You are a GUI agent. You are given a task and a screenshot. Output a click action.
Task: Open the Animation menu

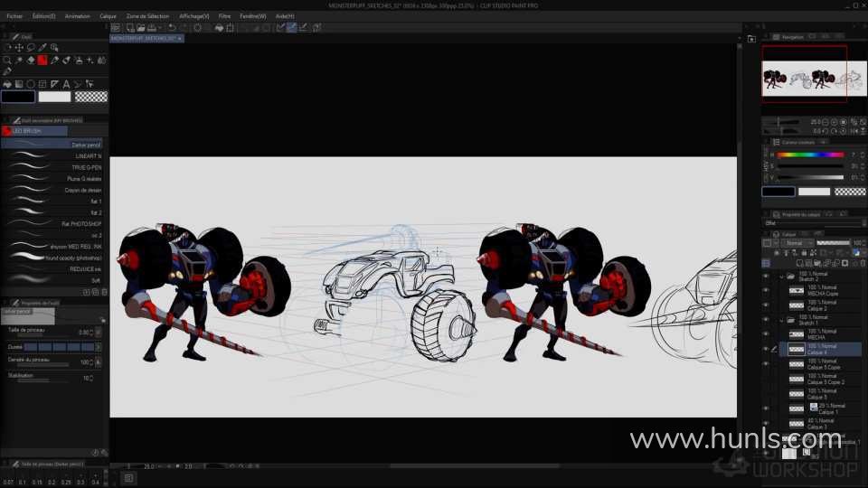(x=78, y=16)
